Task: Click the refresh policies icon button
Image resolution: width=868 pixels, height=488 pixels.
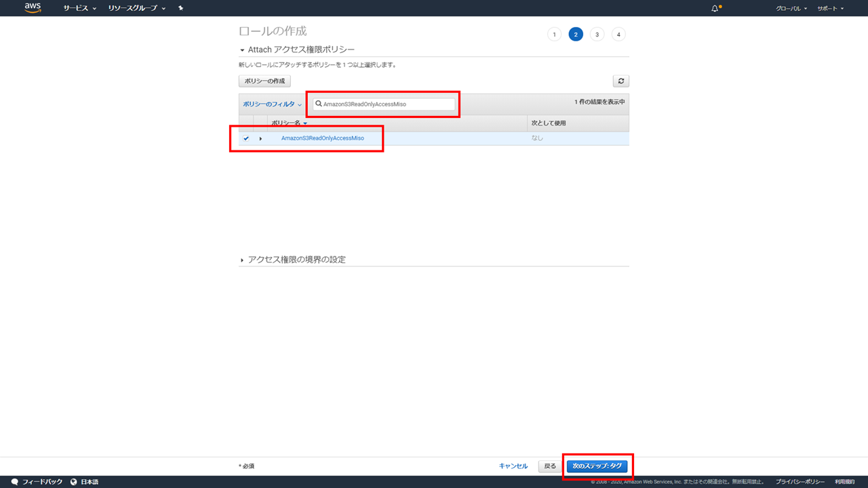Action: point(620,81)
